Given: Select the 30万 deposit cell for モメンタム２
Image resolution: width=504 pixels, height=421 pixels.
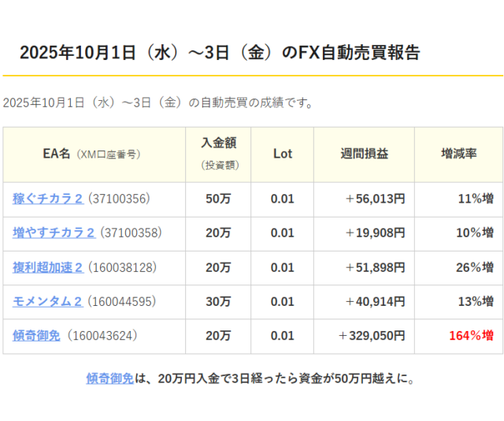Looking at the screenshot, I should click(x=218, y=301).
